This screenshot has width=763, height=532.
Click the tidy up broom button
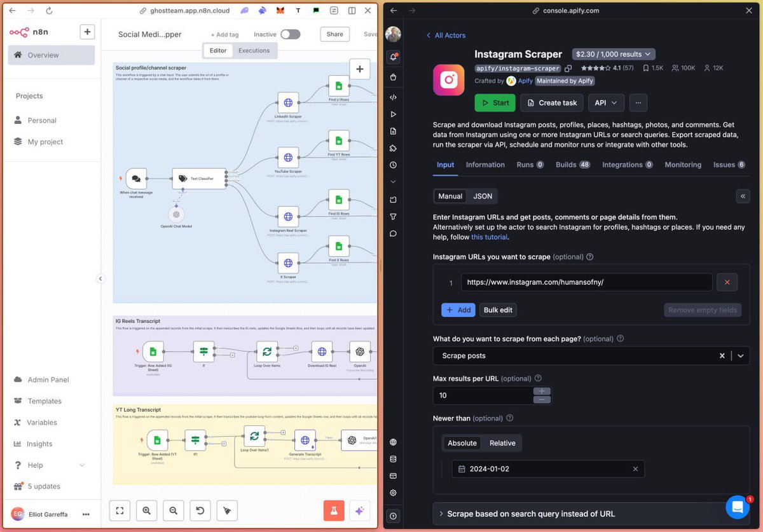pos(227,510)
